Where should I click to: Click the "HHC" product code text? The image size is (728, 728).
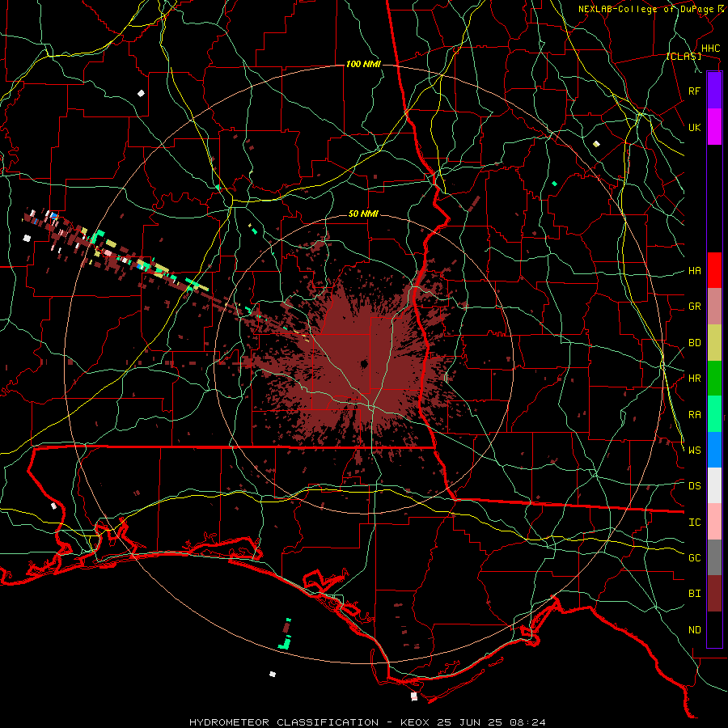[710, 49]
